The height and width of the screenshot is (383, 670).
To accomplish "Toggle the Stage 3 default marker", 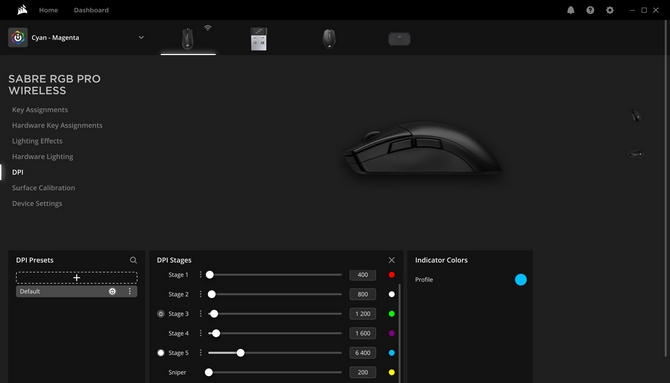I will pyautogui.click(x=161, y=314).
